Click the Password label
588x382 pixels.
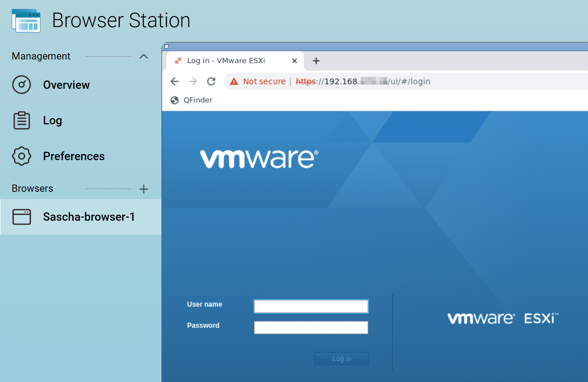pyautogui.click(x=203, y=325)
